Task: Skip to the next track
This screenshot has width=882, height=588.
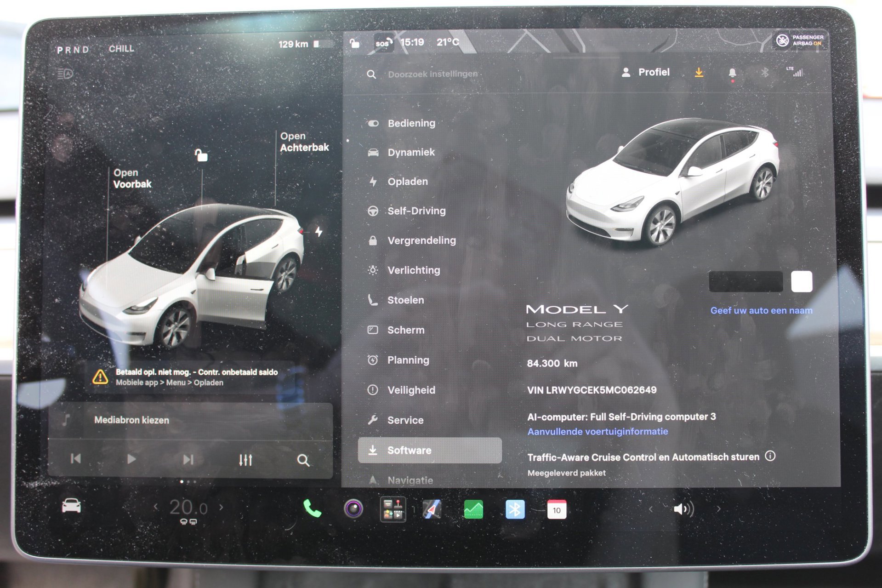Action: point(188,459)
